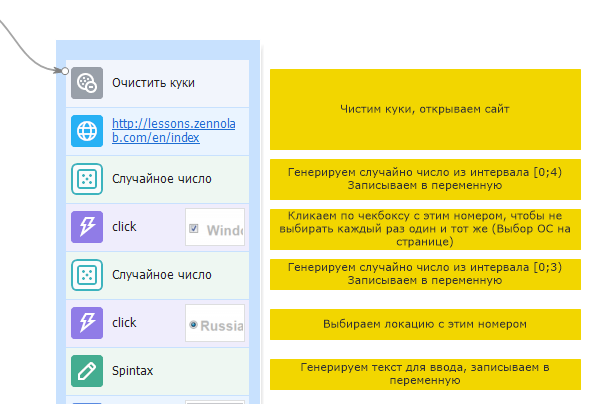Click the green pencil icon of Spintax action
Image resolution: width=614 pixels, height=404 pixels.
(x=87, y=371)
